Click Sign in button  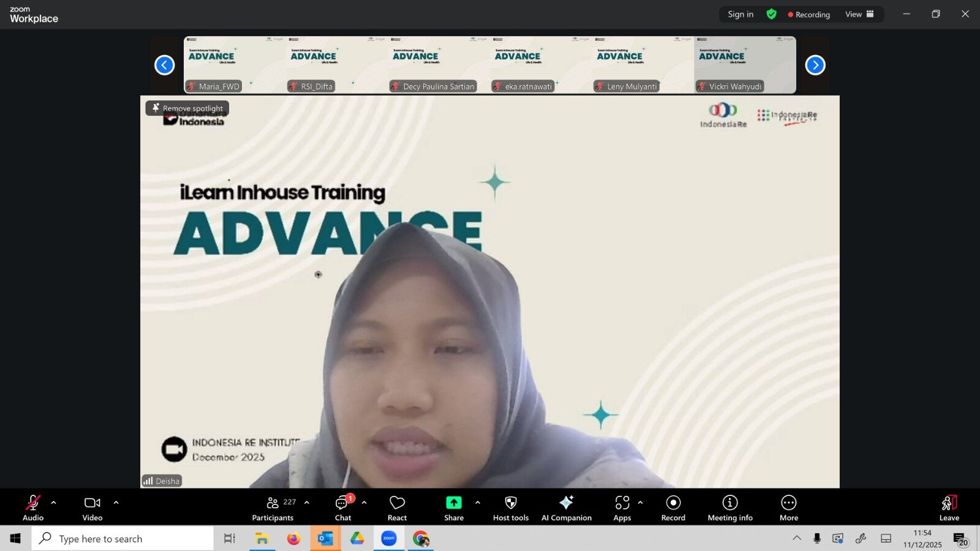[741, 14]
